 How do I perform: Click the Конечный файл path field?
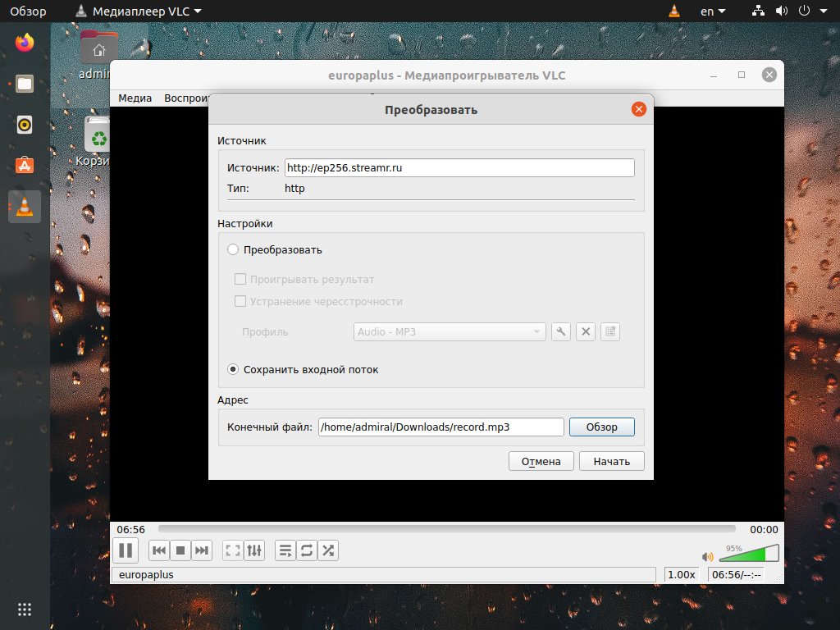tap(441, 427)
